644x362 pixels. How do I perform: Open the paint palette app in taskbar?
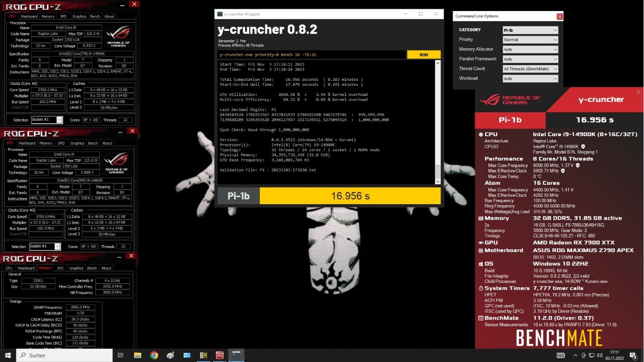point(171,355)
